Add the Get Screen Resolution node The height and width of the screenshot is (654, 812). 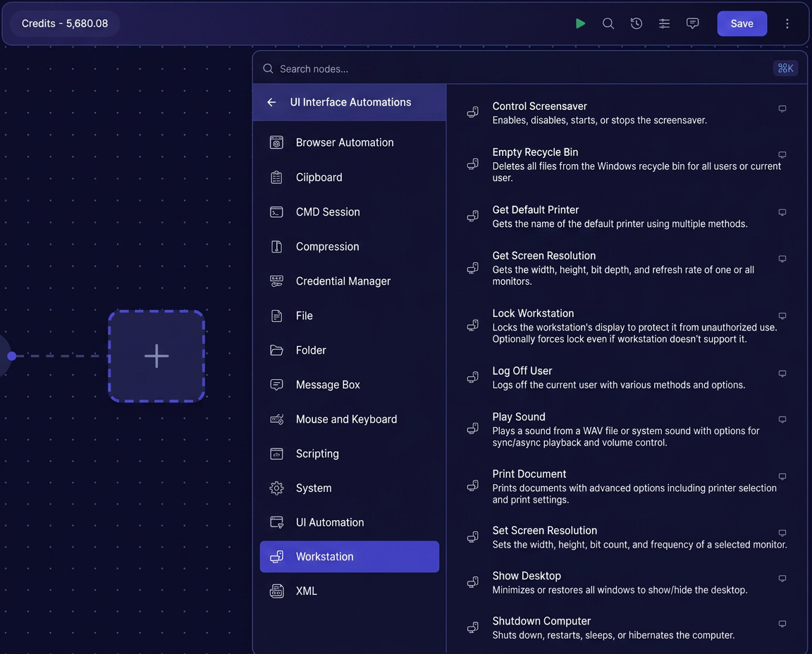[x=627, y=269]
